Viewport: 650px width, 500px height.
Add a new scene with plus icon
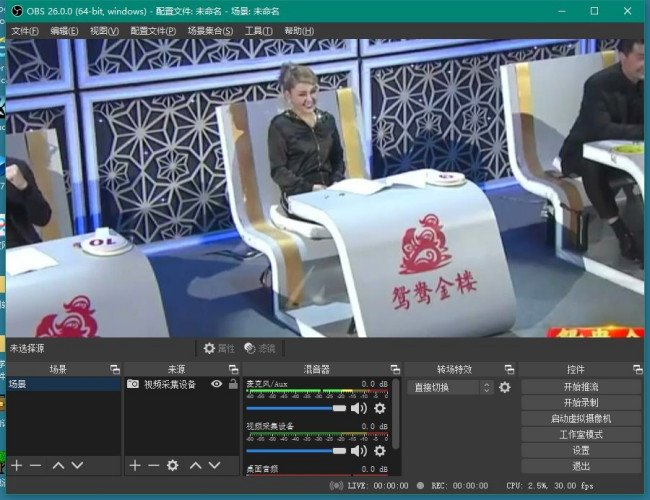point(16,466)
